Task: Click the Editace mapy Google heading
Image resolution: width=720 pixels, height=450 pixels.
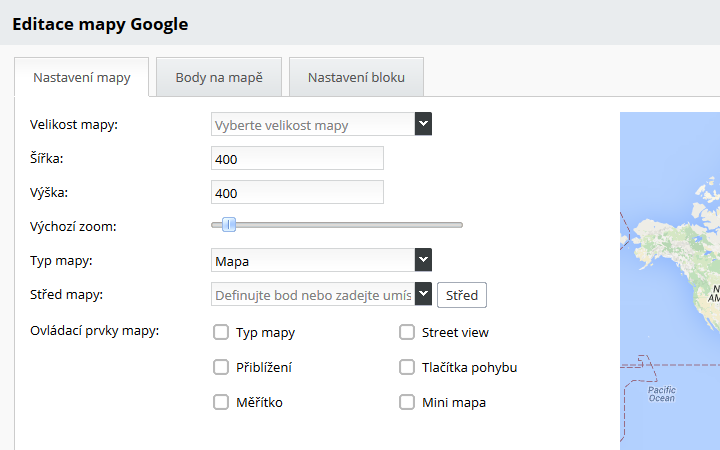Action: (100, 24)
